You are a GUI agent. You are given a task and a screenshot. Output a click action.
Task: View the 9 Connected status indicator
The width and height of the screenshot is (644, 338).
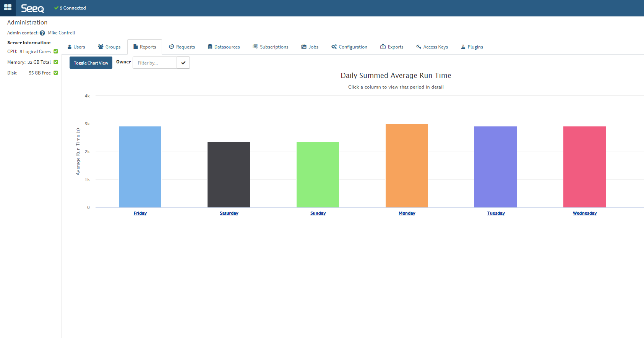70,8
